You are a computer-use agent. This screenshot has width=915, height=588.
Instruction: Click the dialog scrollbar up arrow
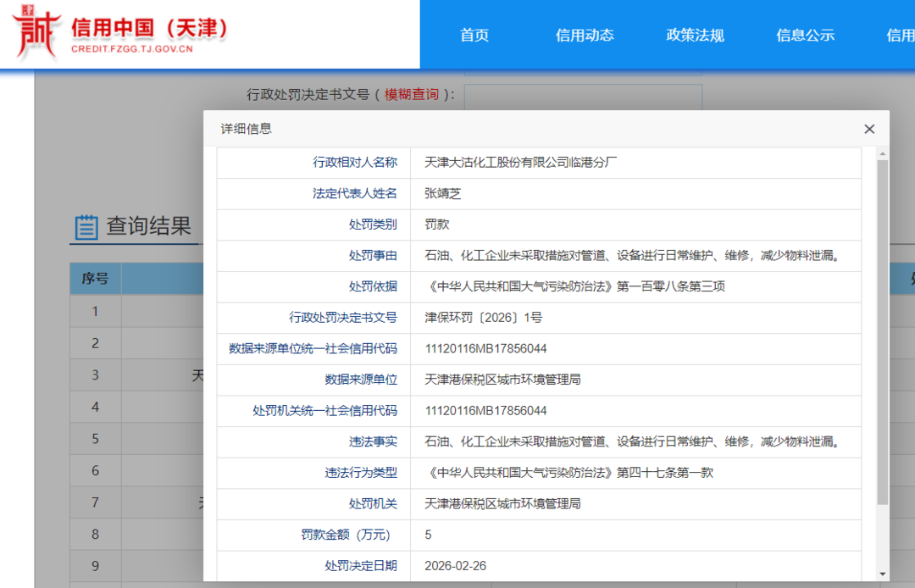pos(882,154)
